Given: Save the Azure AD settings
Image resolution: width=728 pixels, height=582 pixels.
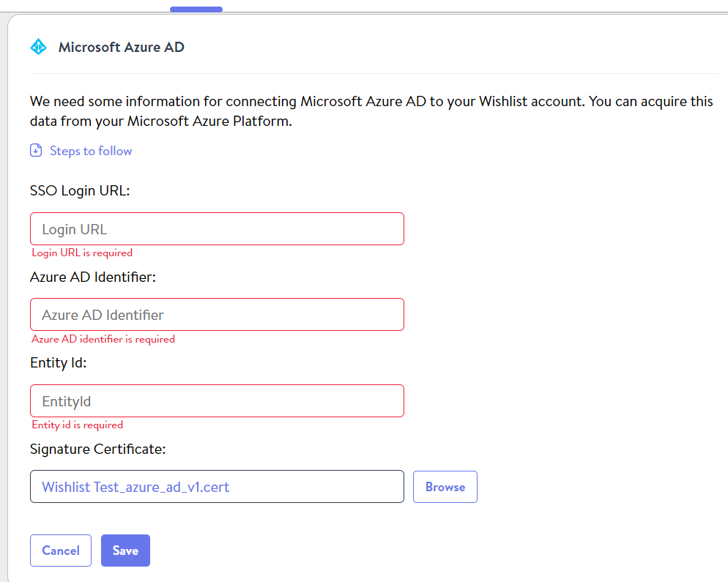Looking at the screenshot, I should (125, 551).
